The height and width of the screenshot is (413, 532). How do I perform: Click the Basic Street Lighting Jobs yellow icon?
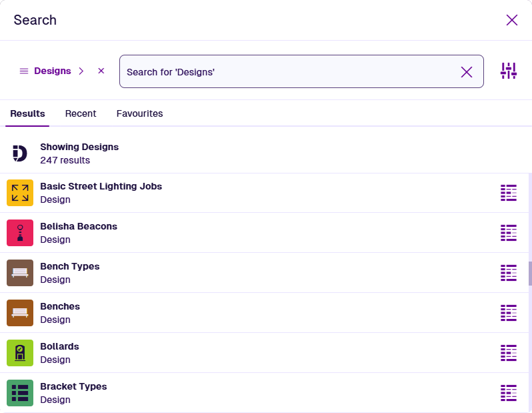[20, 193]
